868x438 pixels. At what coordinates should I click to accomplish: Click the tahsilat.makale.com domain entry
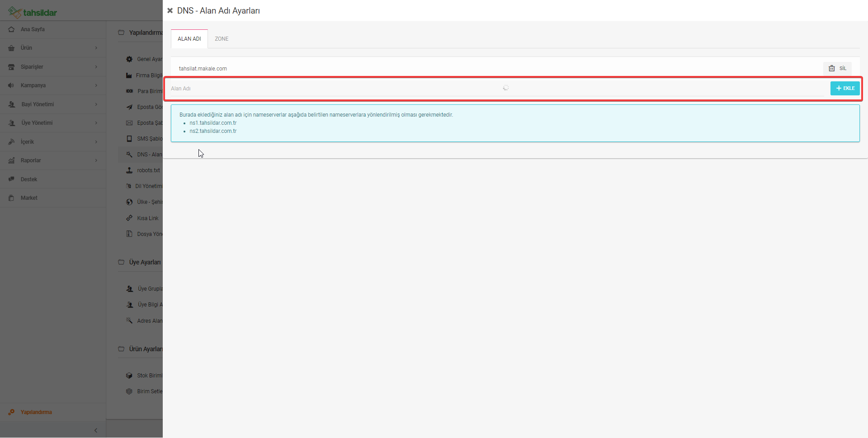(203, 69)
